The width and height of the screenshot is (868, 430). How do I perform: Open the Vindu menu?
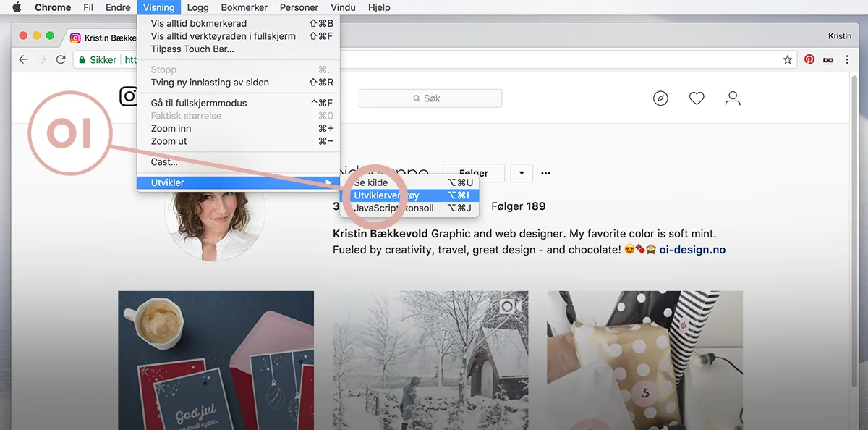[x=343, y=7]
